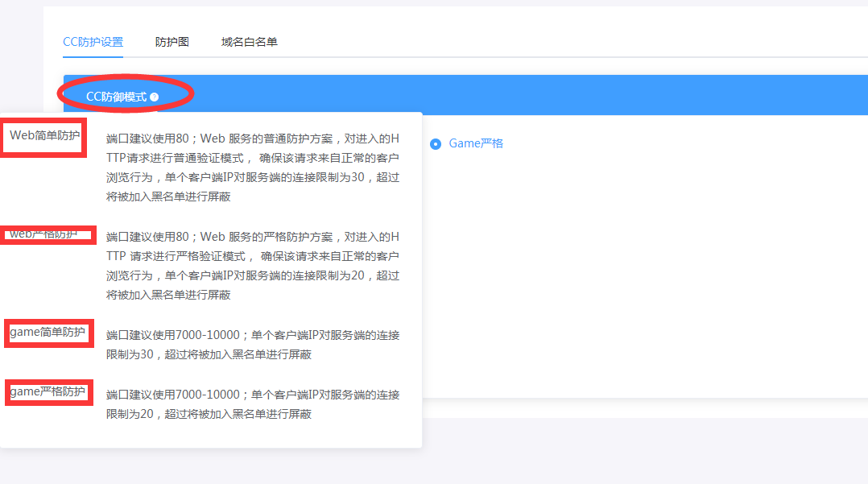
Task: Click the game简单防护 heading in the tooltip
Action: [x=47, y=332]
